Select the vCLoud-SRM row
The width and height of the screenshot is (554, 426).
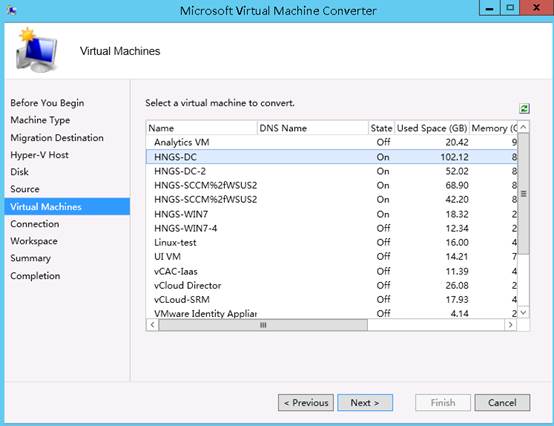coord(332,300)
